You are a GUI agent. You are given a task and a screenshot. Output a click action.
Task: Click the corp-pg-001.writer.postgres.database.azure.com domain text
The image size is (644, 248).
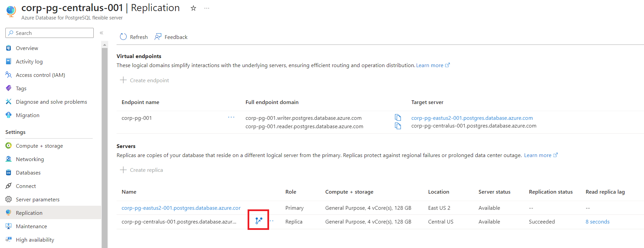(x=303, y=118)
